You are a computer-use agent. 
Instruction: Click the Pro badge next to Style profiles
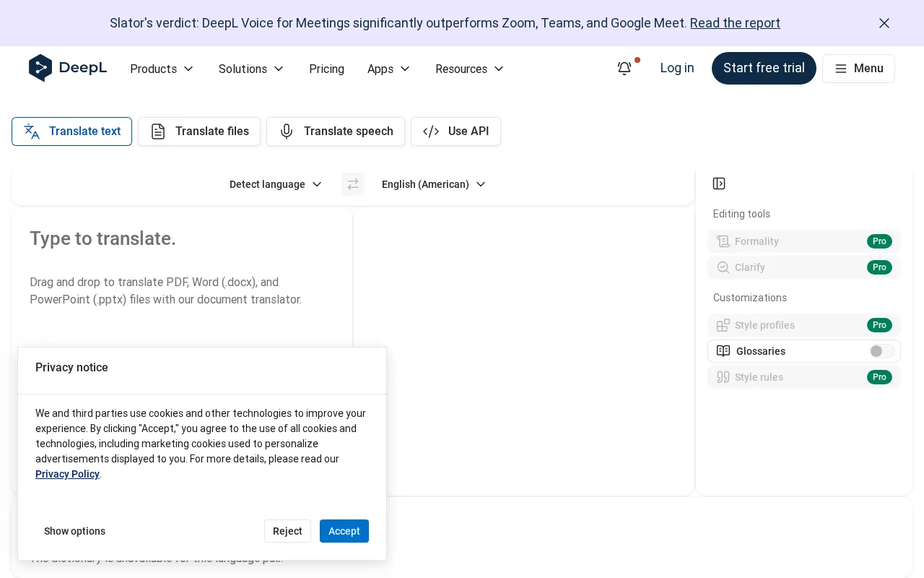click(879, 325)
